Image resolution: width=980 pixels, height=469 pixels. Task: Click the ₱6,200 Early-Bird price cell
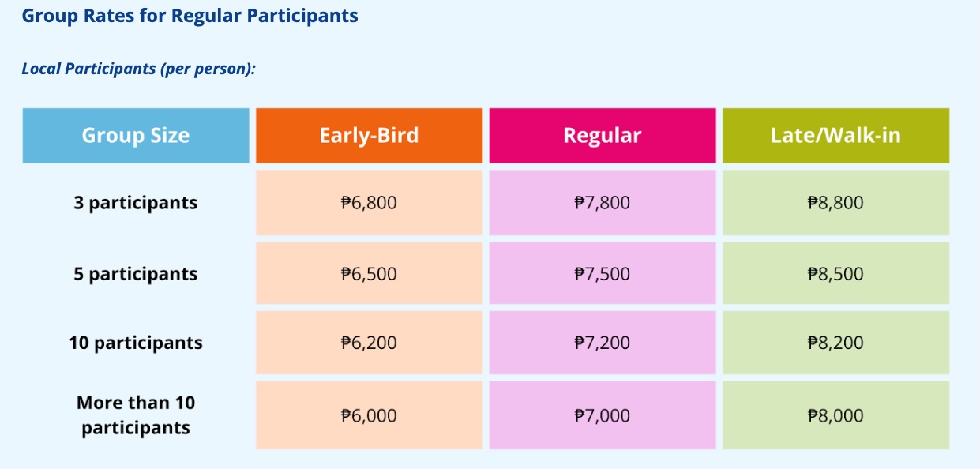coord(369,343)
